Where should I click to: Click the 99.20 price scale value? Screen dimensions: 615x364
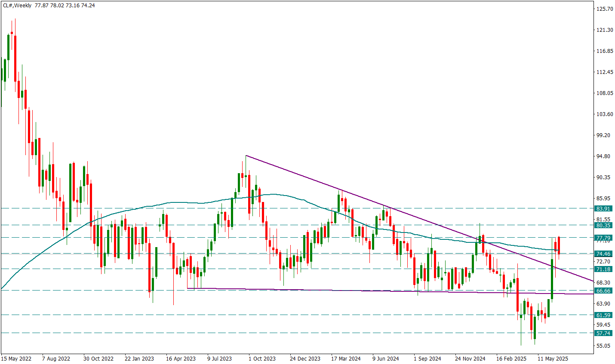pos(604,135)
